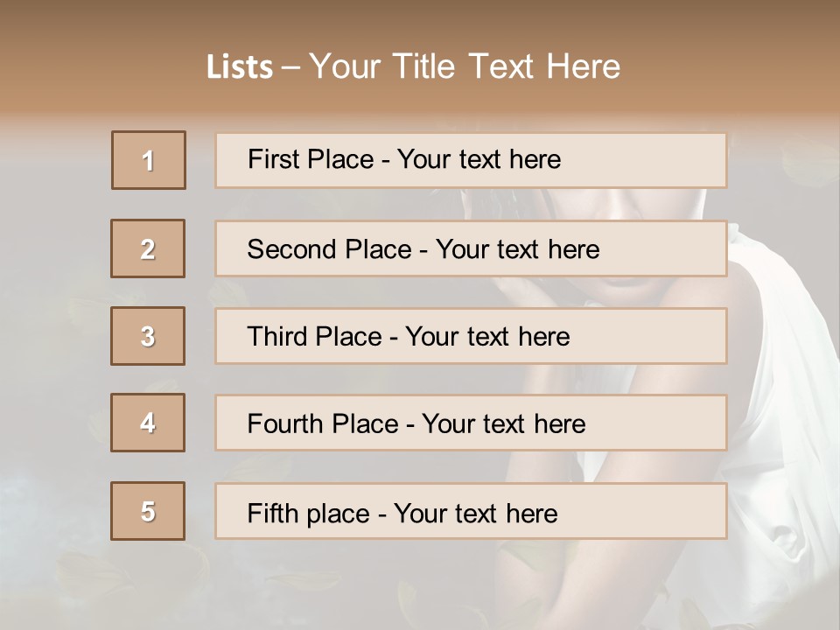
Task: Click the word 'Fifth' in last row
Action: [274, 513]
